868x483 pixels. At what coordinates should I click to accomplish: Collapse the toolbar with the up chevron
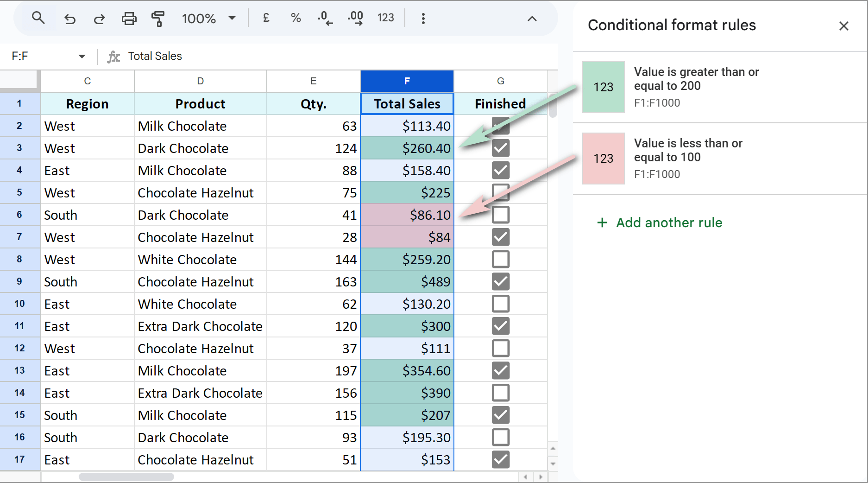point(532,19)
